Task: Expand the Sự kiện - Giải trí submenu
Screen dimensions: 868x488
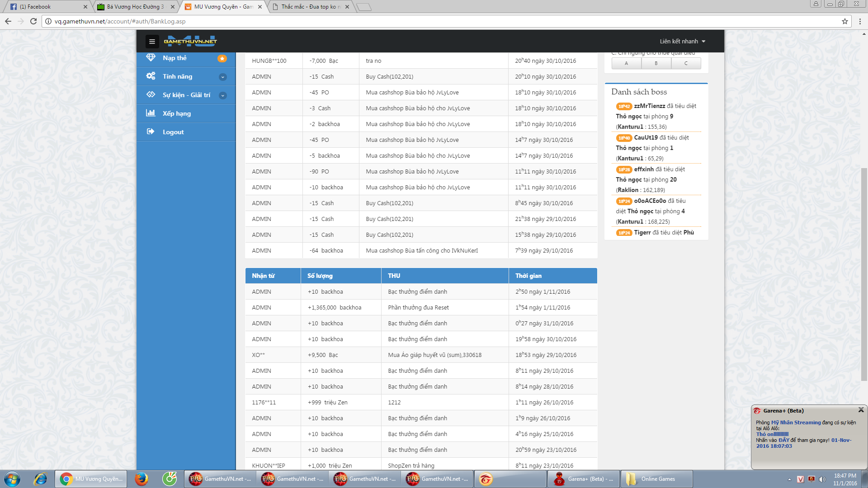Action: (222, 95)
